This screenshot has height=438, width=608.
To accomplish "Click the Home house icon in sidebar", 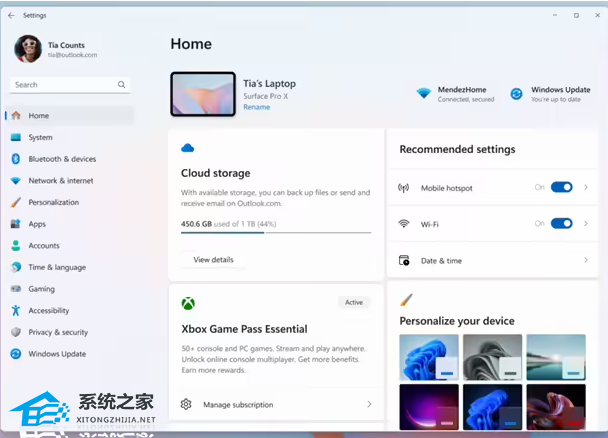I will tap(16, 116).
